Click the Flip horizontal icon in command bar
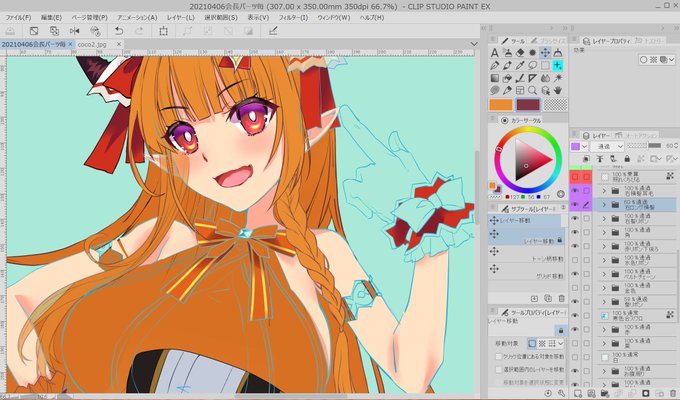This screenshot has width=680, height=400. coord(74,31)
